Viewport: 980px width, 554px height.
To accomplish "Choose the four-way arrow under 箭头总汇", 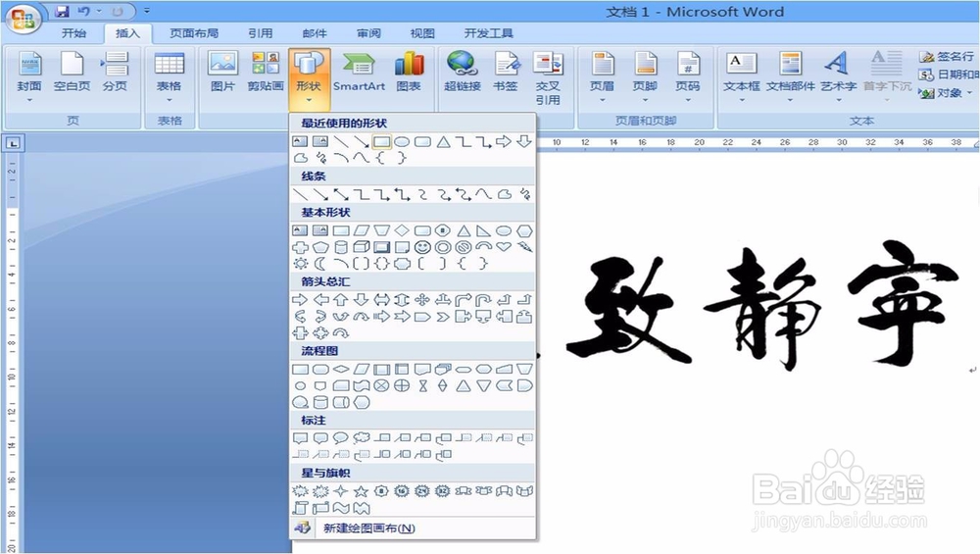I will (x=422, y=299).
